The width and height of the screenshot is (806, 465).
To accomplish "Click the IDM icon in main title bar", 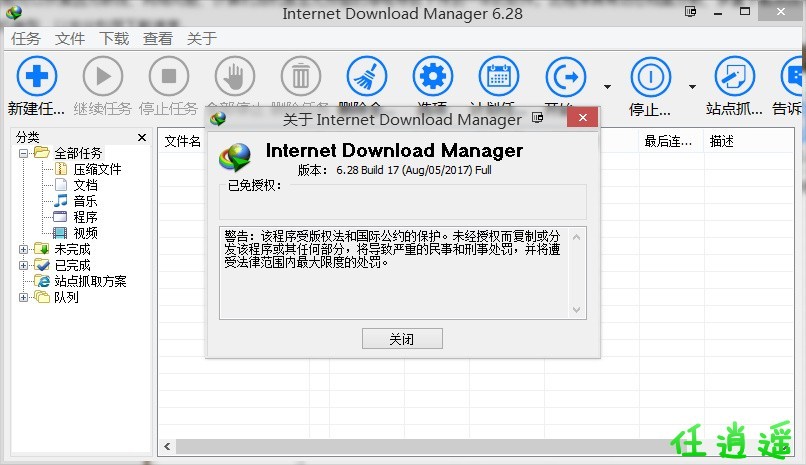I will pyautogui.click(x=14, y=13).
